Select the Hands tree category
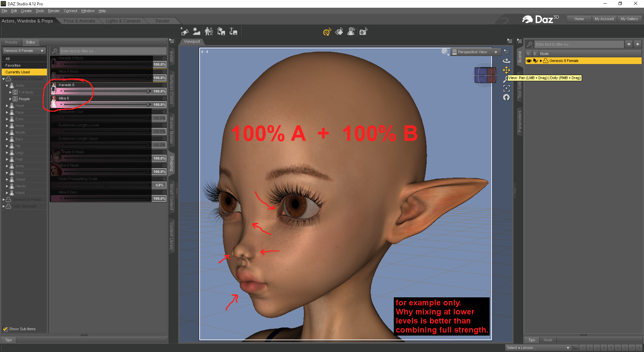Viewport: 644px width, 352px height. click(x=20, y=186)
